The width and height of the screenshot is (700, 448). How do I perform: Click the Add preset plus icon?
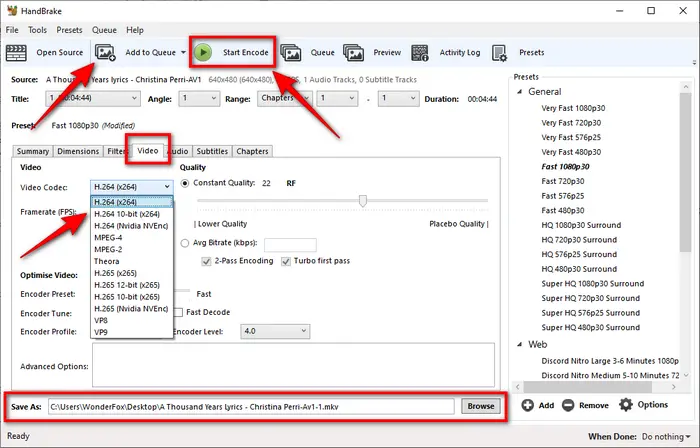[527, 405]
